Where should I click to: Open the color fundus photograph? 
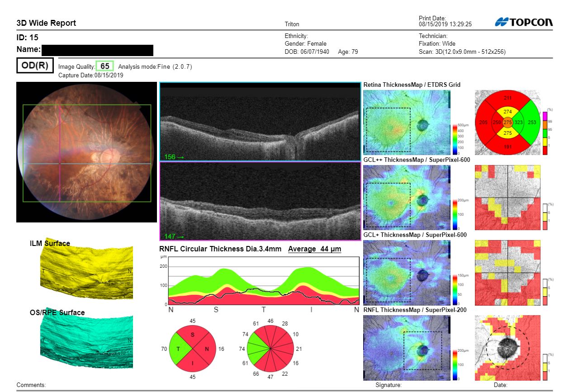tap(86, 152)
